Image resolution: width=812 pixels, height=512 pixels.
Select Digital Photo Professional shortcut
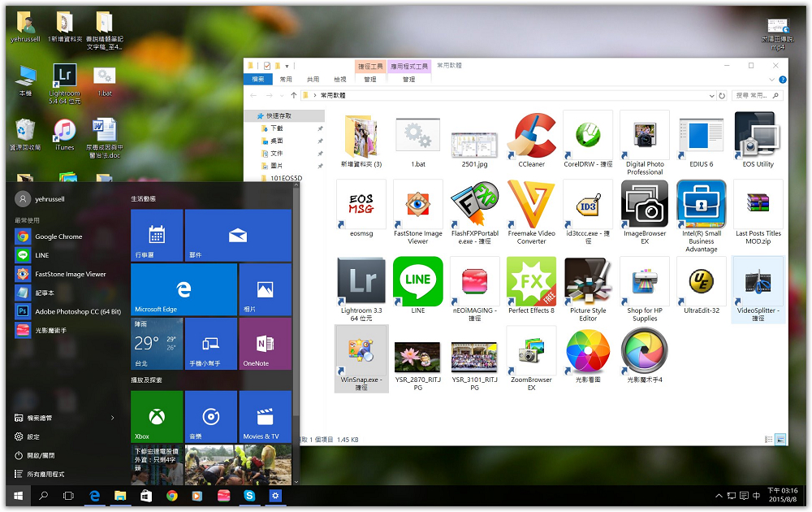[645, 144]
